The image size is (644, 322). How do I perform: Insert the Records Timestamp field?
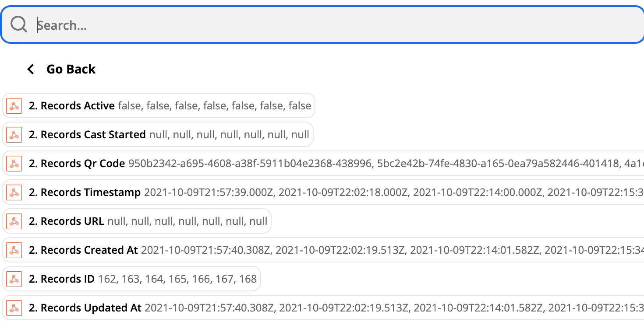coord(323,192)
